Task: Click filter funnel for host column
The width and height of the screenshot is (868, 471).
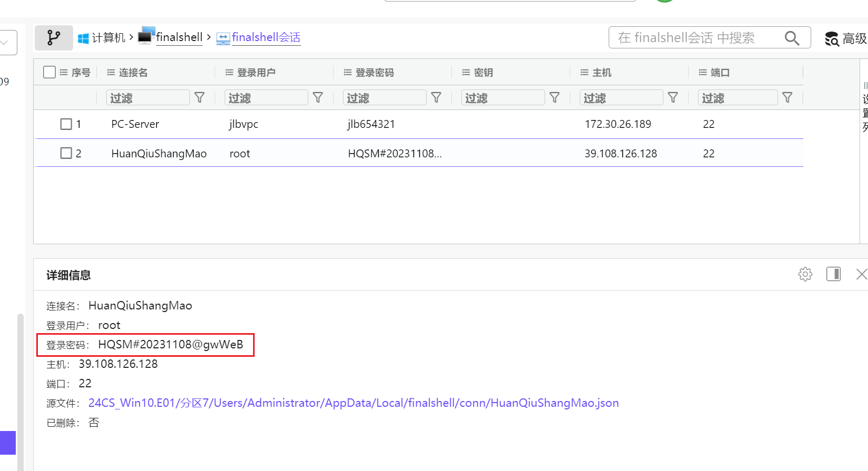Action: click(673, 98)
